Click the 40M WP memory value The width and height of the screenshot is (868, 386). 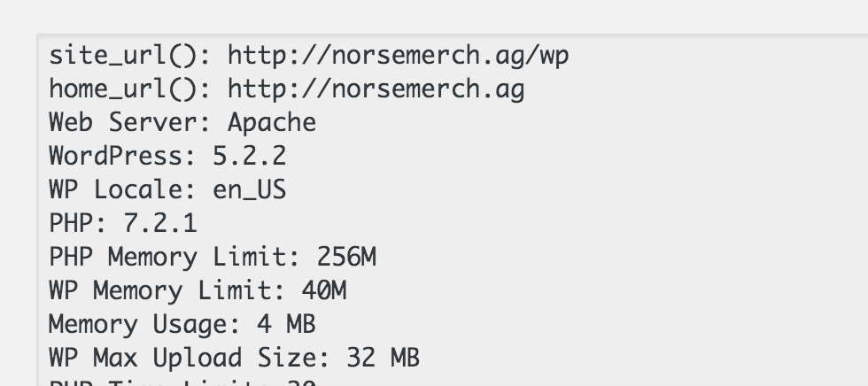324,291
